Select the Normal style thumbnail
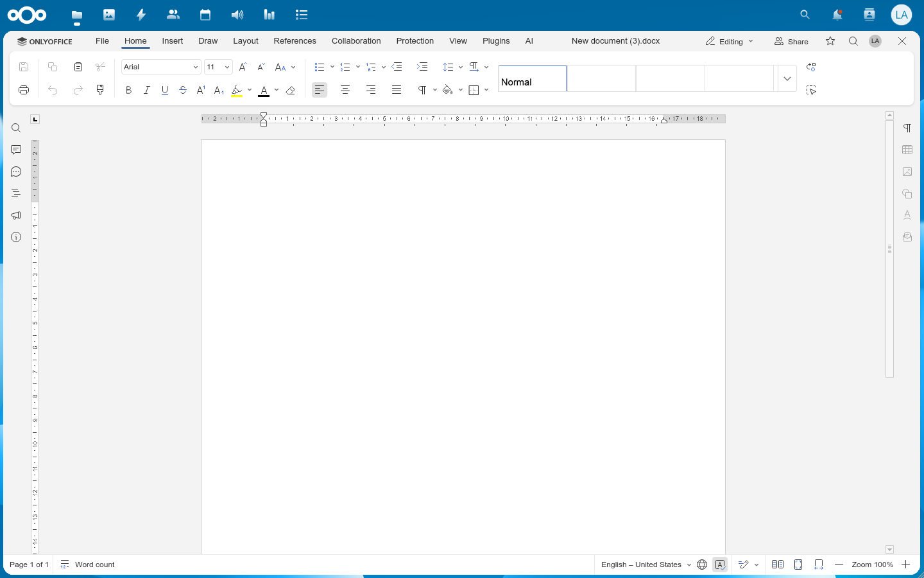924x578 pixels. (533, 78)
